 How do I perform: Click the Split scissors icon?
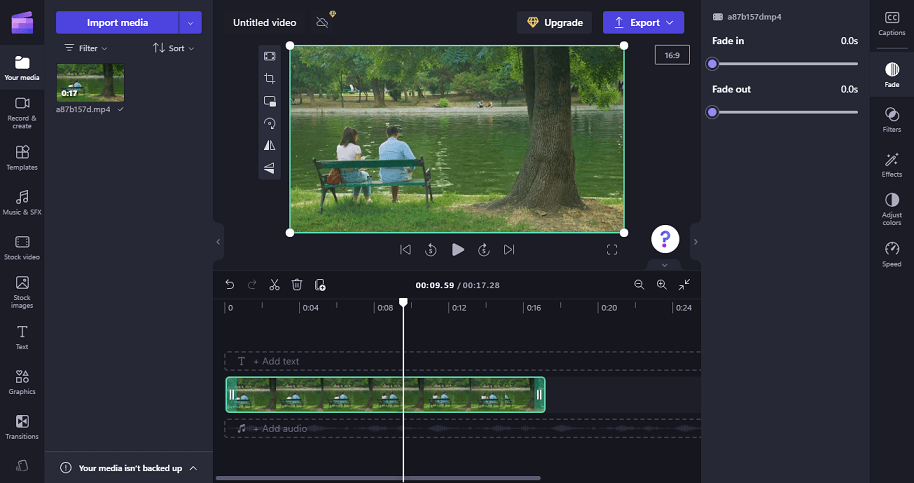275,285
